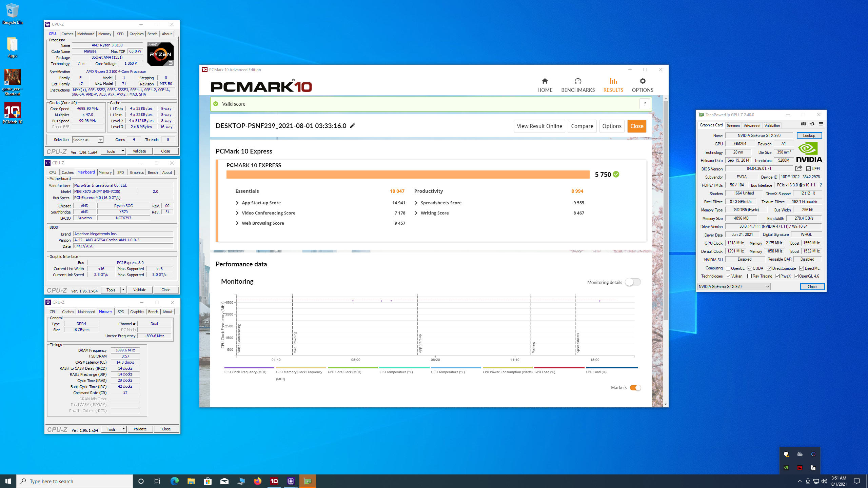Refresh GPU-Z readings

[x=812, y=124]
